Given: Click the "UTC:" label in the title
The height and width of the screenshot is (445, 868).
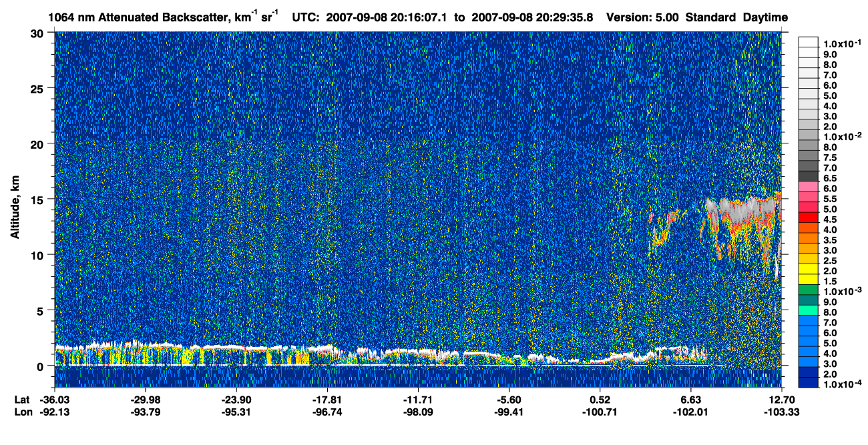Looking at the screenshot, I should [x=304, y=17].
